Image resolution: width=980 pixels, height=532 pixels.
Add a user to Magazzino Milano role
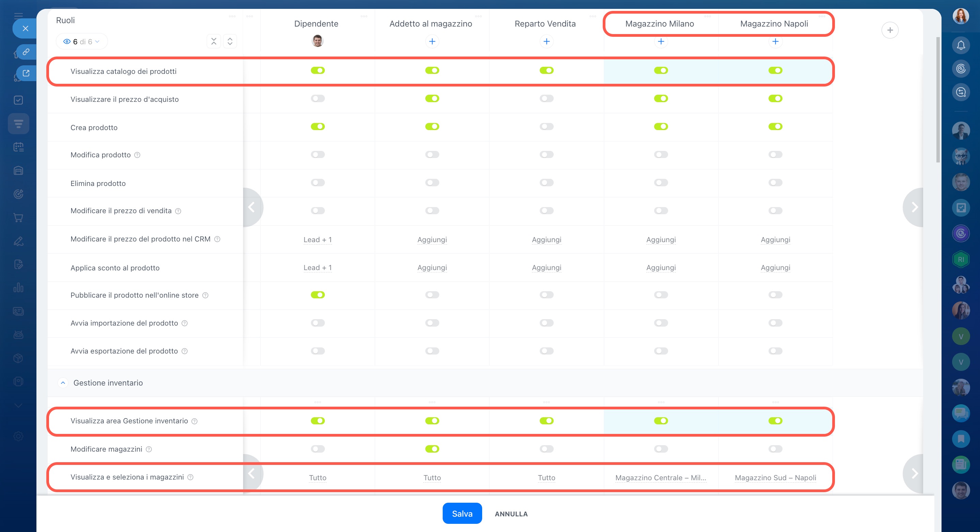click(x=661, y=42)
